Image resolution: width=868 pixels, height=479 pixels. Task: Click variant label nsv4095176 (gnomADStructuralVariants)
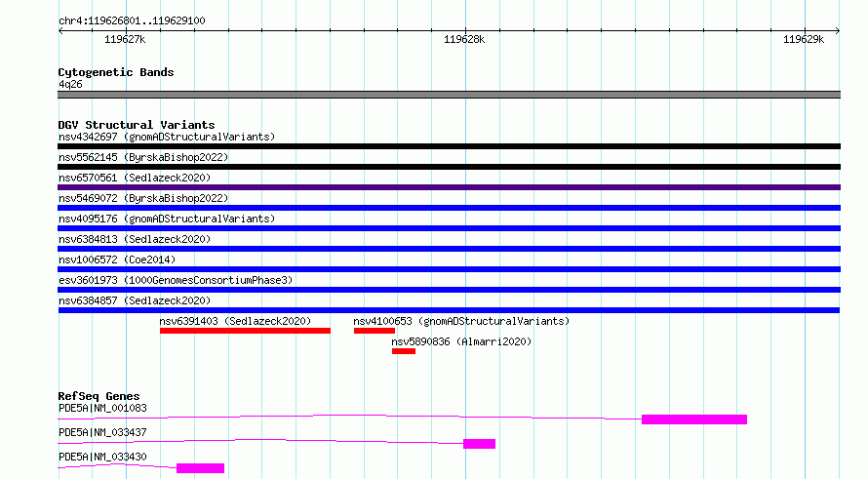click(167, 219)
